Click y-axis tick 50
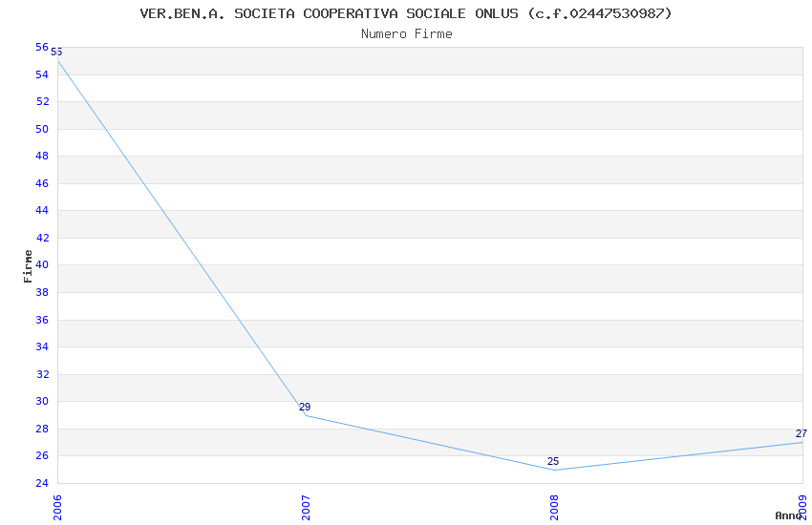The width and height of the screenshot is (812, 525). (x=42, y=129)
